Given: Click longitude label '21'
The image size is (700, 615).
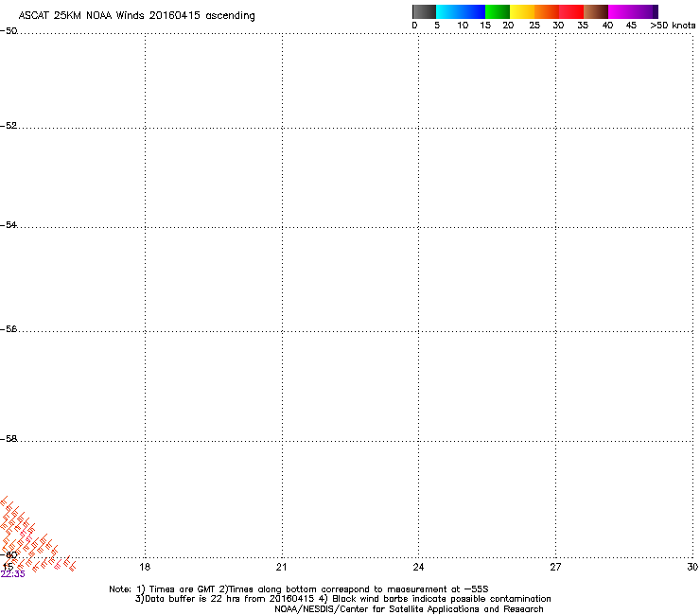Looking at the screenshot, I should [281, 567].
